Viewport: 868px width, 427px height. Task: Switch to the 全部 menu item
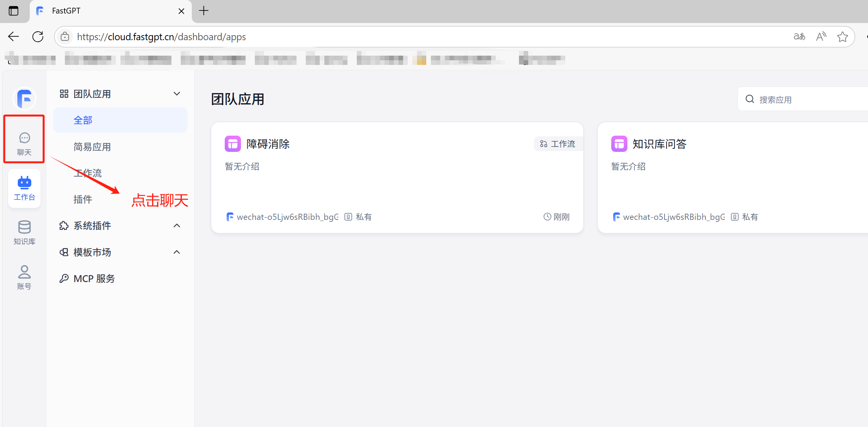point(83,120)
